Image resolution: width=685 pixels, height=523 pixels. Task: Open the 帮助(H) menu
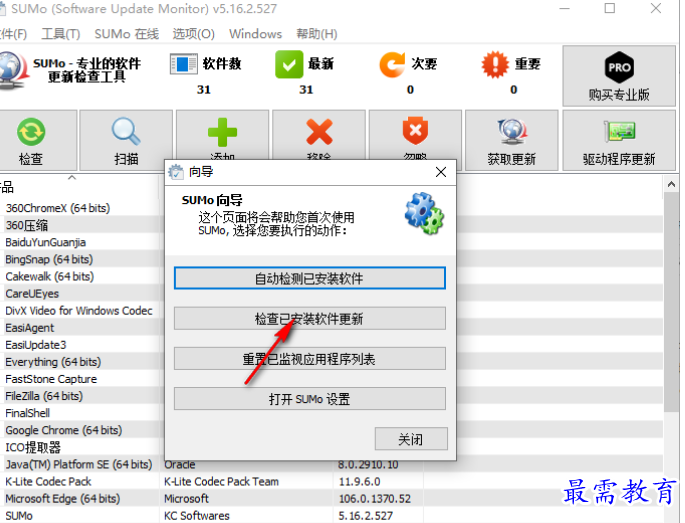click(x=317, y=34)
